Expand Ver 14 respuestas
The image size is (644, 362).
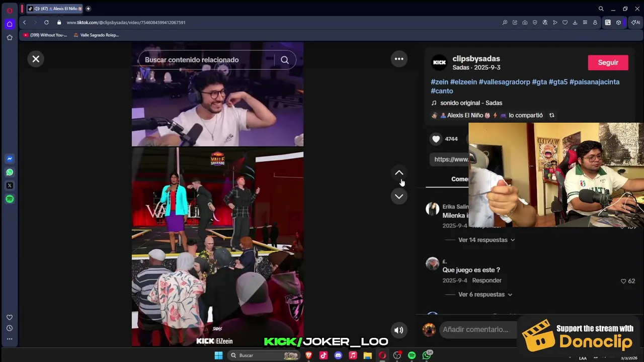click(x=487, y=240)
